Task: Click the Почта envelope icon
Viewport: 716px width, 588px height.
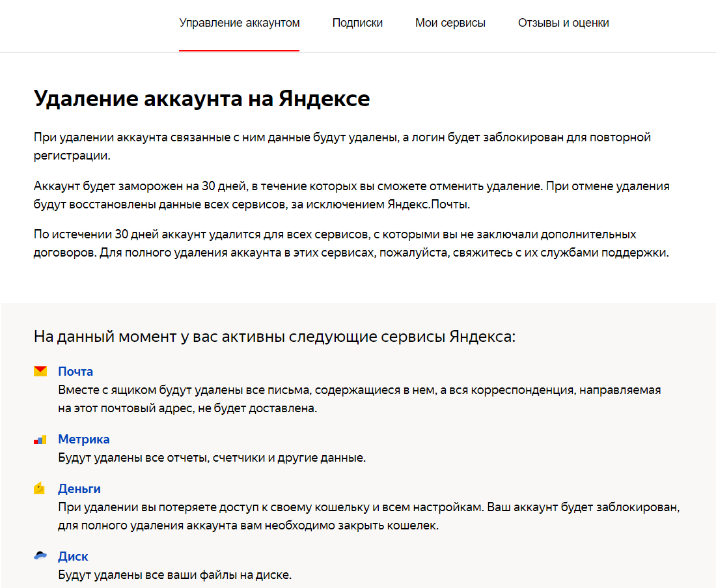Action: [40, 371]
